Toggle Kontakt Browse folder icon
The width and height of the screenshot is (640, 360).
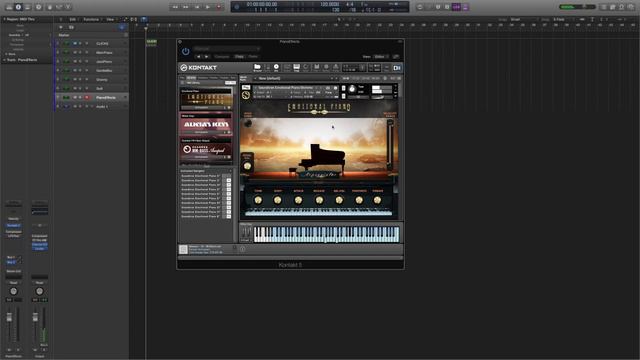(x=257, y=67)
